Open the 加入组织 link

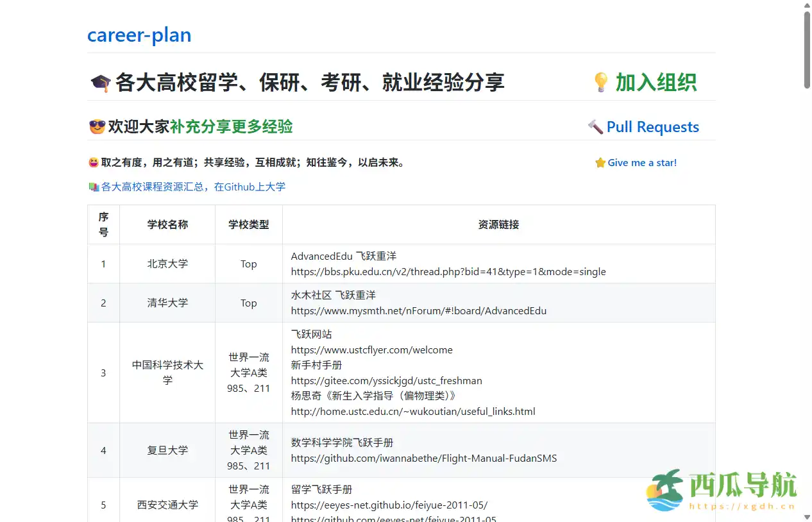pos(655,83)
